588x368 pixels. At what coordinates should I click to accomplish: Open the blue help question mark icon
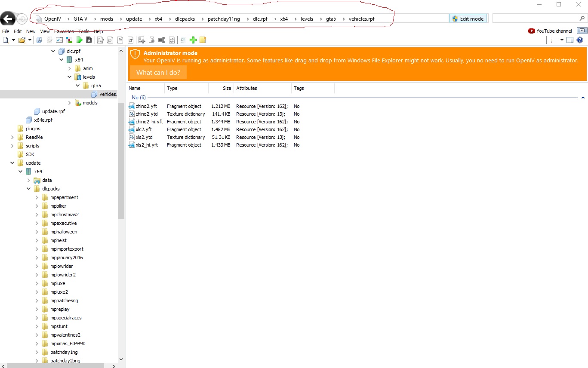click(580, 40)
